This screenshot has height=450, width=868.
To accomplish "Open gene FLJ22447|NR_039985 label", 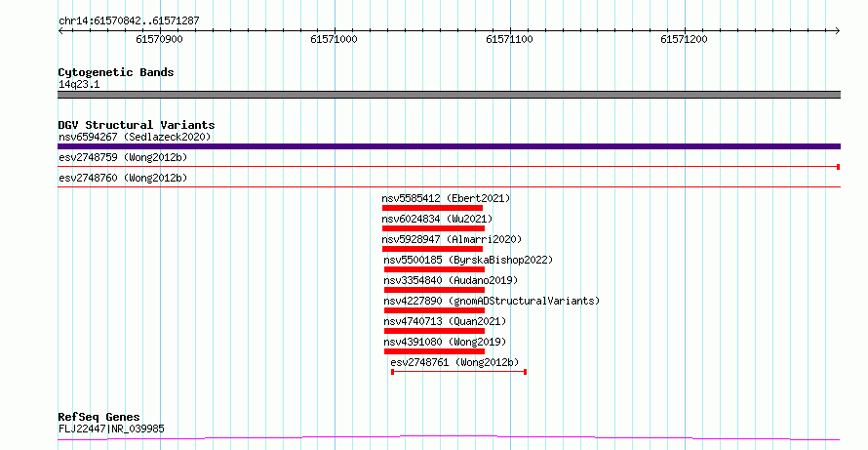I will 111,429.
